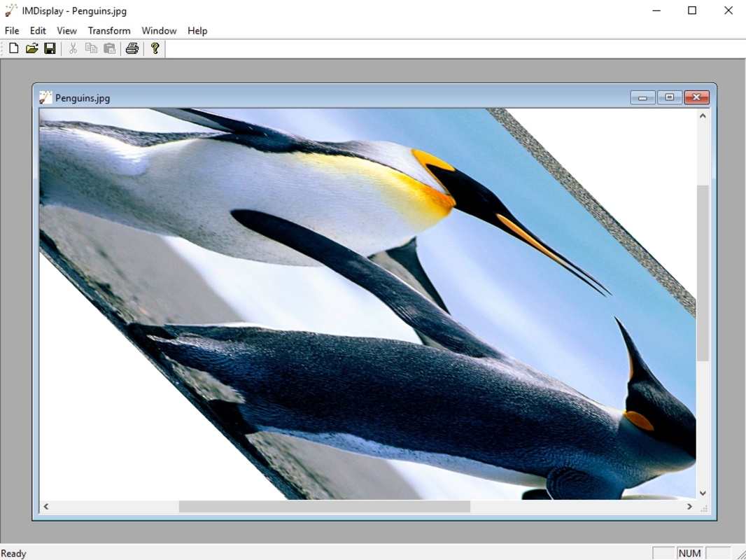746x560 pixels.
Task: Click the horizontal scrollbar right arrow
Action: [689, 507]
